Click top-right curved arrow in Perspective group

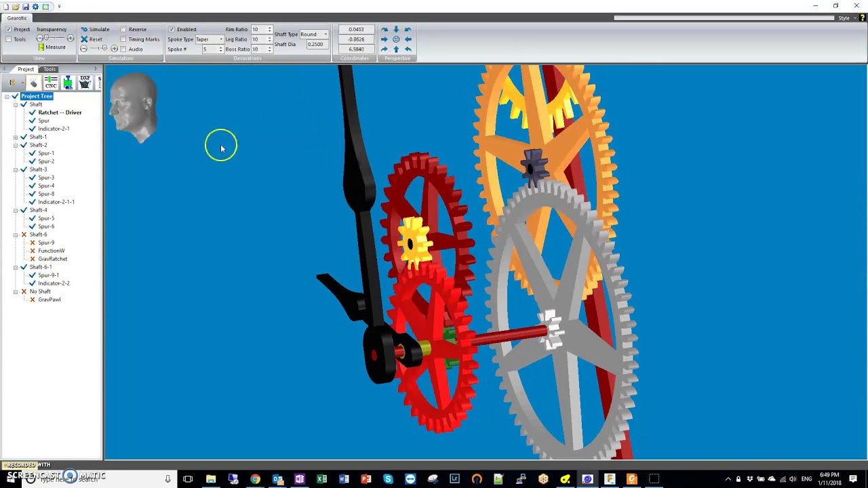point(408,29)
